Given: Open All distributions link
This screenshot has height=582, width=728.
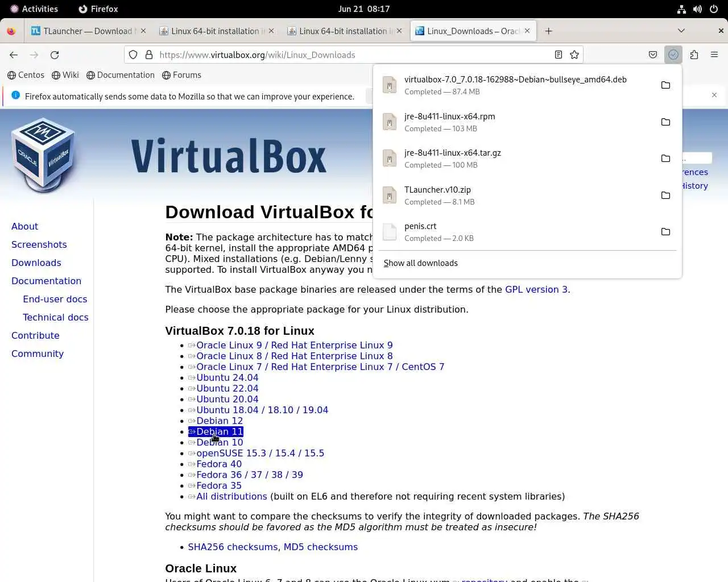Looking at the screenshot, I should (x=231, y=496).
